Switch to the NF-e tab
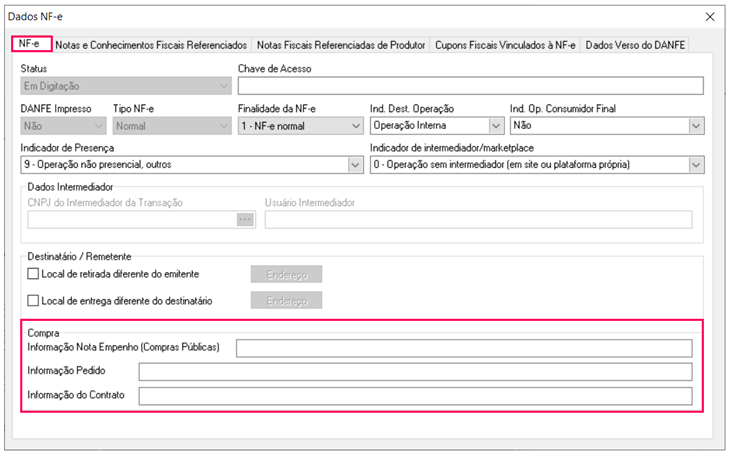The height and width of the screenshot is (458, 731). click(31, 45)
